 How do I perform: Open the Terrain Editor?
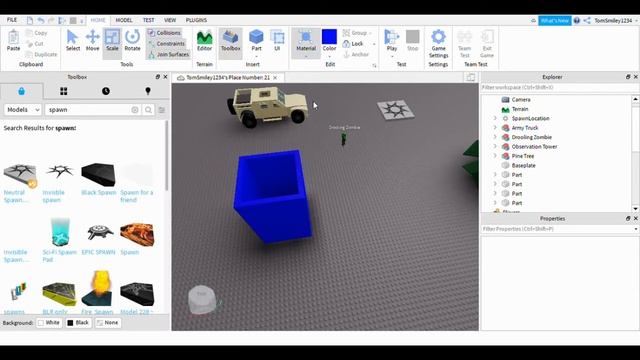[204, 40]
